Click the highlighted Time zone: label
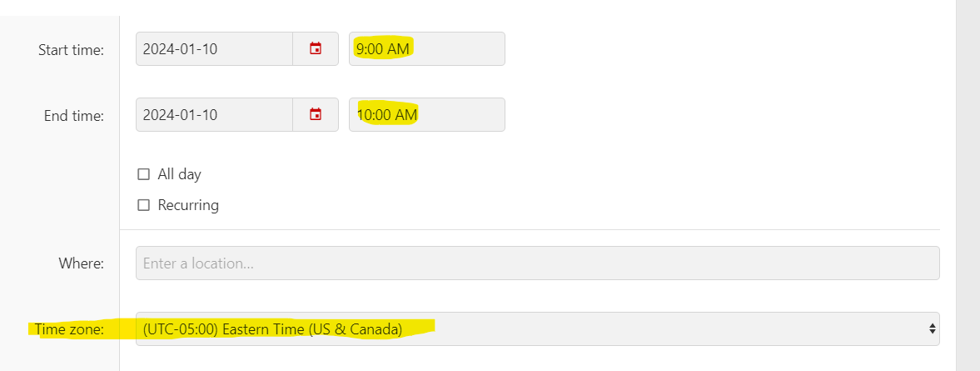The height and width of the screenshot is (371, 980). pos(69,329)
